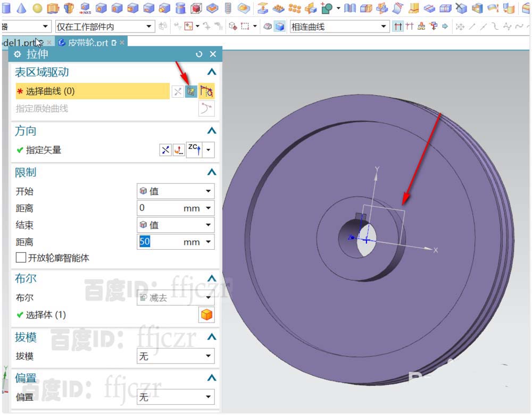Open the 布尔 减去 dropdown
Screen dimensions: 532x415
(176, 298)
